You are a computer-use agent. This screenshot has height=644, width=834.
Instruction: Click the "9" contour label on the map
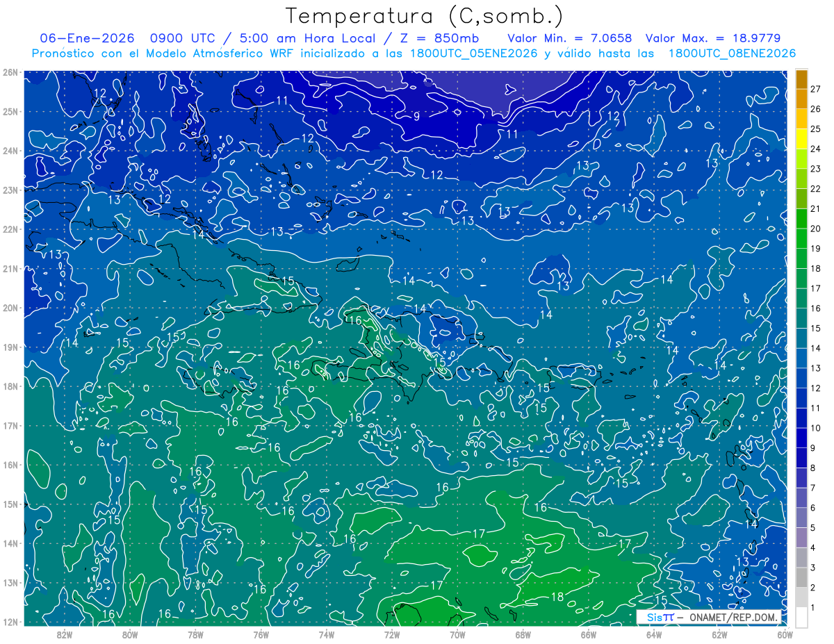(416, 117)
